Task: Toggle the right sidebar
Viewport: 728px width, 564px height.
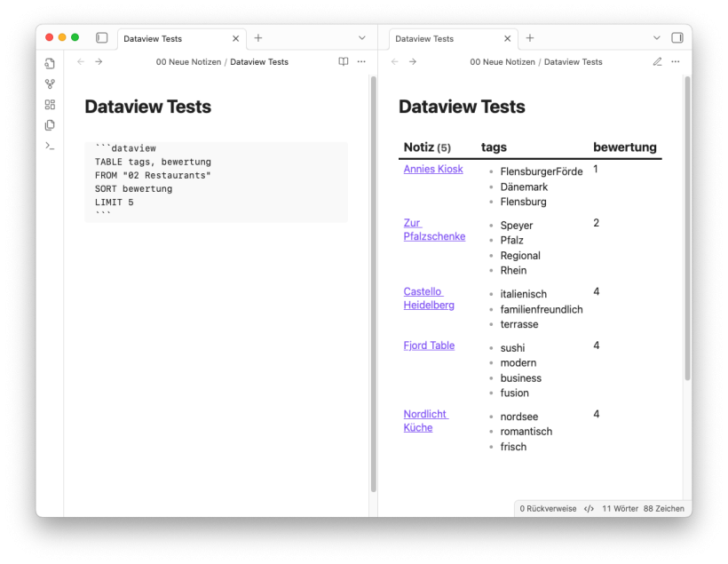Action: (x=677, y=38)
